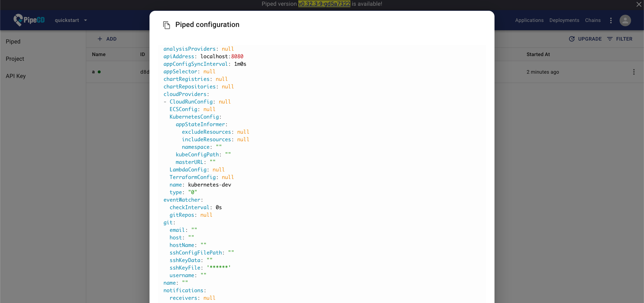Click the '2 minutes ago' cell

coord(543,72)
